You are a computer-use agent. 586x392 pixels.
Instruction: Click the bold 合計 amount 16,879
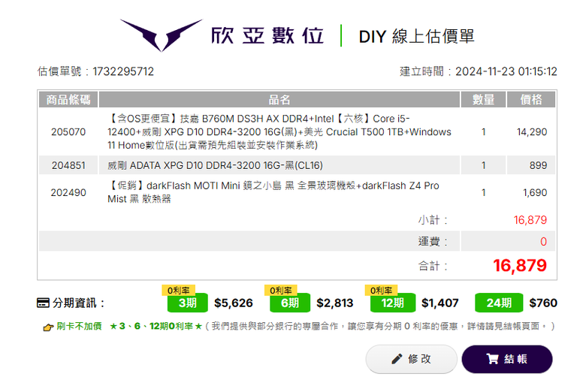520,266
